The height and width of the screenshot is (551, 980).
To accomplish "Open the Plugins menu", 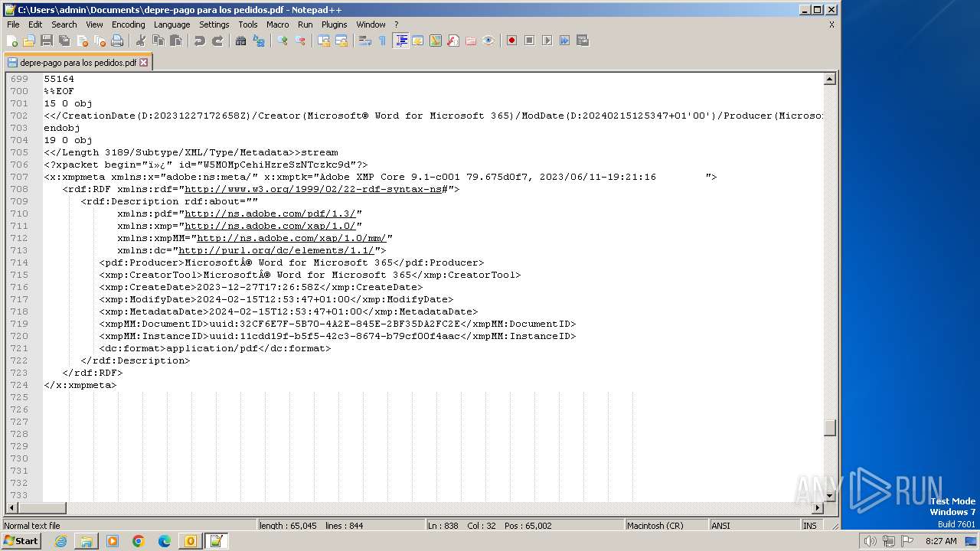I will [x=334, y=24].
